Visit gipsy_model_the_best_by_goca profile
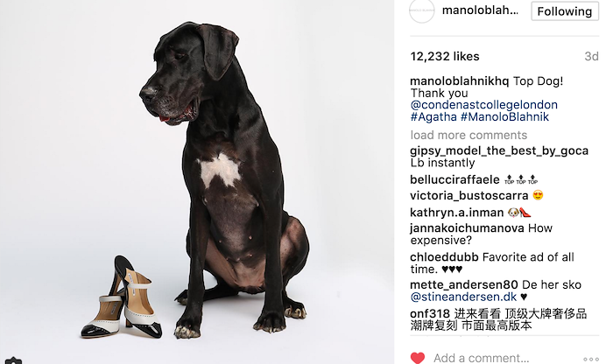The image size is (613, 364). (x=499, y=150)
